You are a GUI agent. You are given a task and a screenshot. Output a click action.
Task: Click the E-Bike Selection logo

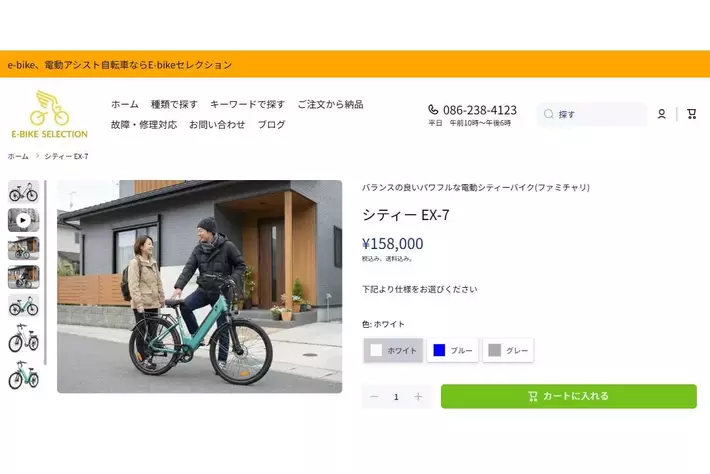[x=49, y=114]
